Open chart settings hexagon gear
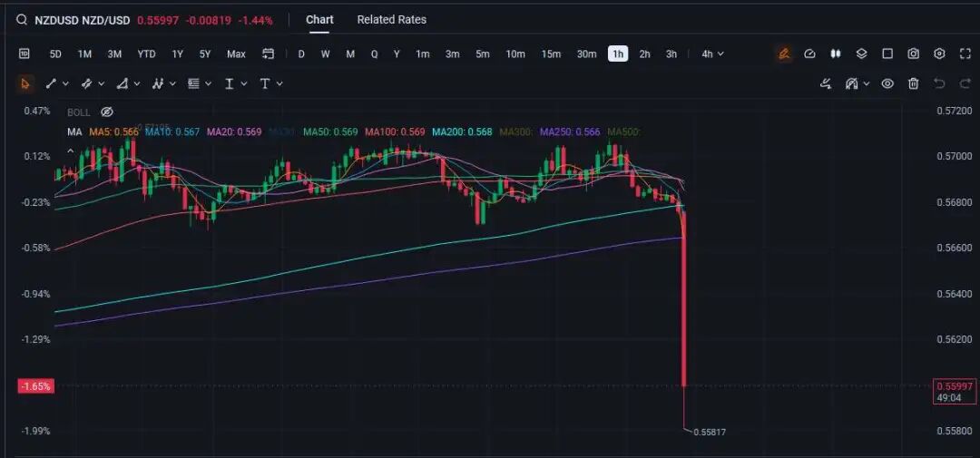Viewport: 980px width, 458px height. point(939,54)
